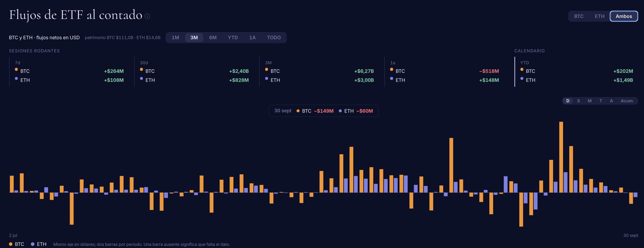This screenshot has width=644, height=248.
Task: Set bar granularity to T (quarterly)
Action: tap(601, 101)
